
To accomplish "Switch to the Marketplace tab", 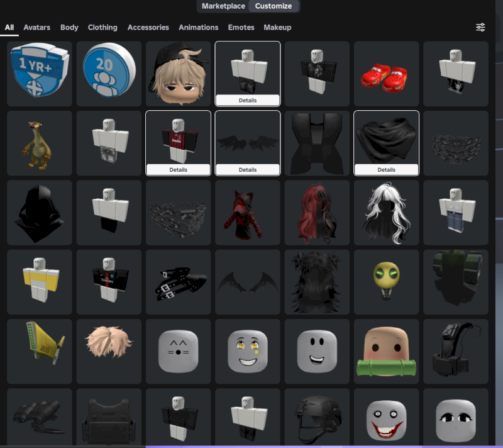I will click(223, 6).
